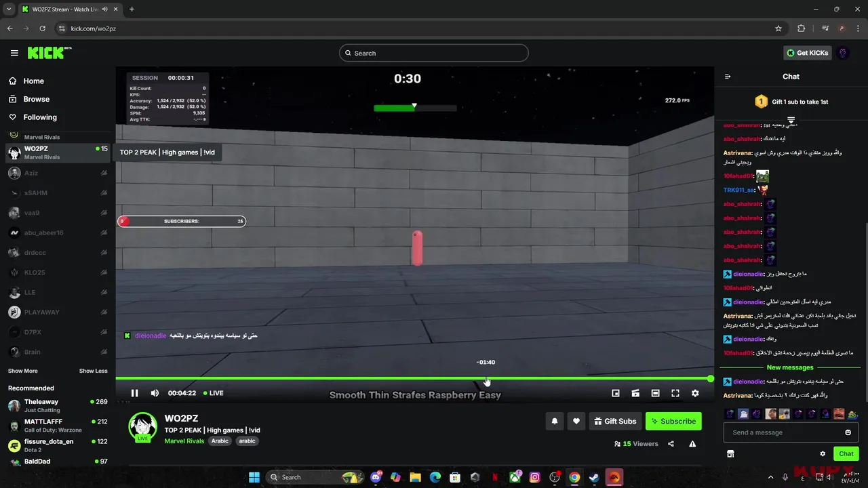Open recommended channel Theleaway
868x488 pixels.
58,405
